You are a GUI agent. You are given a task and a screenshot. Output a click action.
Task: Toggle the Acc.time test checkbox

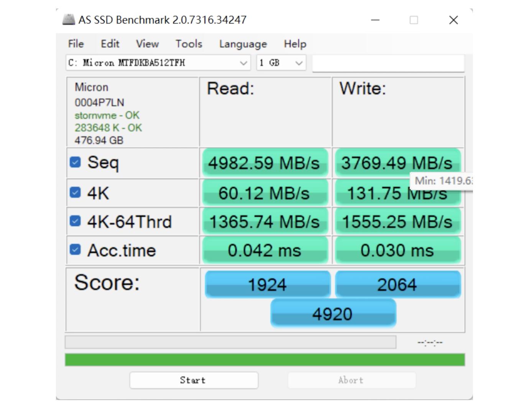[75, 250]
